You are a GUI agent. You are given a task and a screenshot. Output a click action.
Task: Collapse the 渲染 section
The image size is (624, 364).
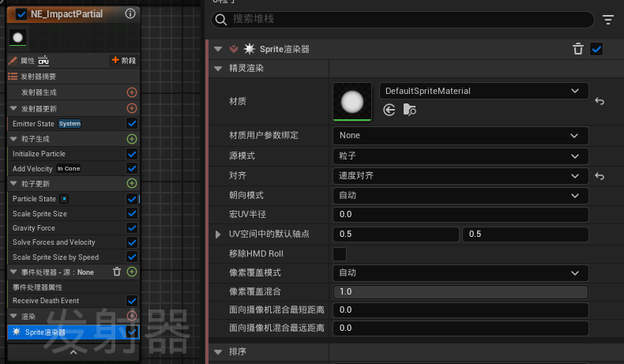[x=13, y=317]
